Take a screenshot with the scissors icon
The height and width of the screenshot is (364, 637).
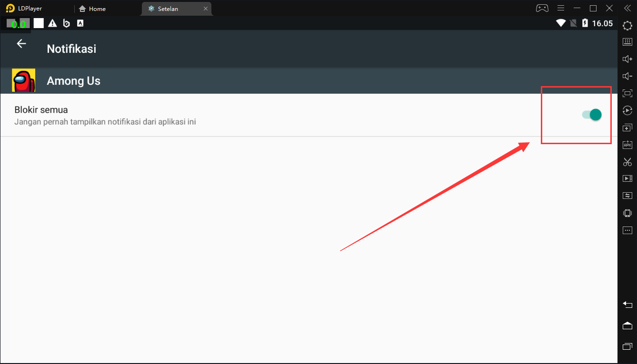point(627,162)
